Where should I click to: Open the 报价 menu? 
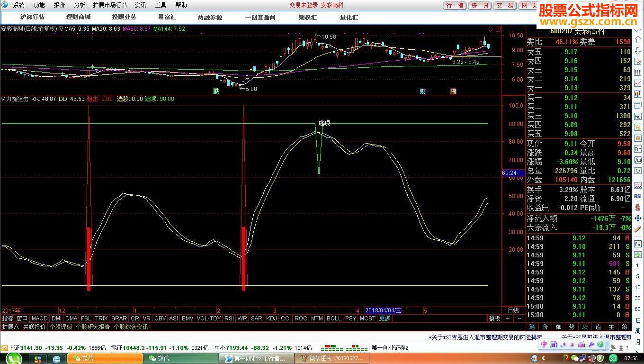(60, 5)
